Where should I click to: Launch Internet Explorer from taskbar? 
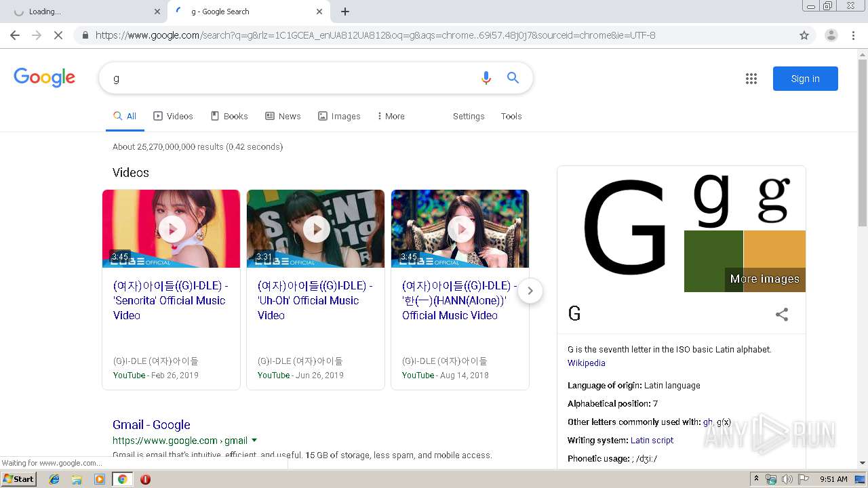54,479
